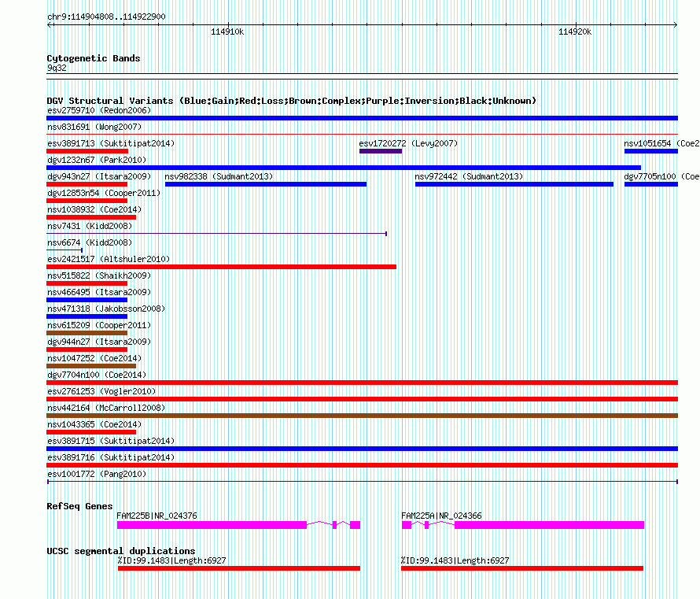Open the esv3891716 (Suktitipat2014) label

click(111, 457)
